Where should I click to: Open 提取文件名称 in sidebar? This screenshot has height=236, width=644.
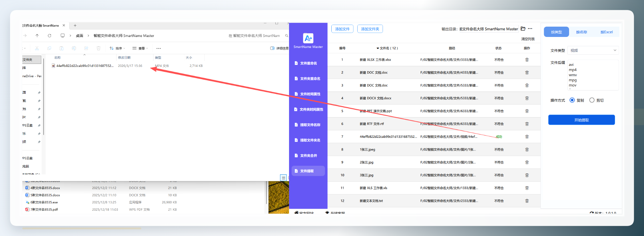coord(308,125)
